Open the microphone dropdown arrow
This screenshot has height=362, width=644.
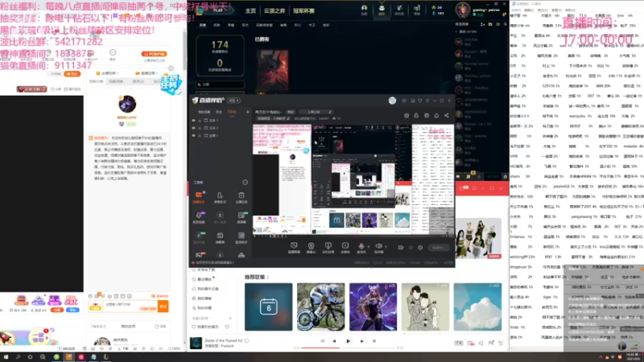pos(368,247)
